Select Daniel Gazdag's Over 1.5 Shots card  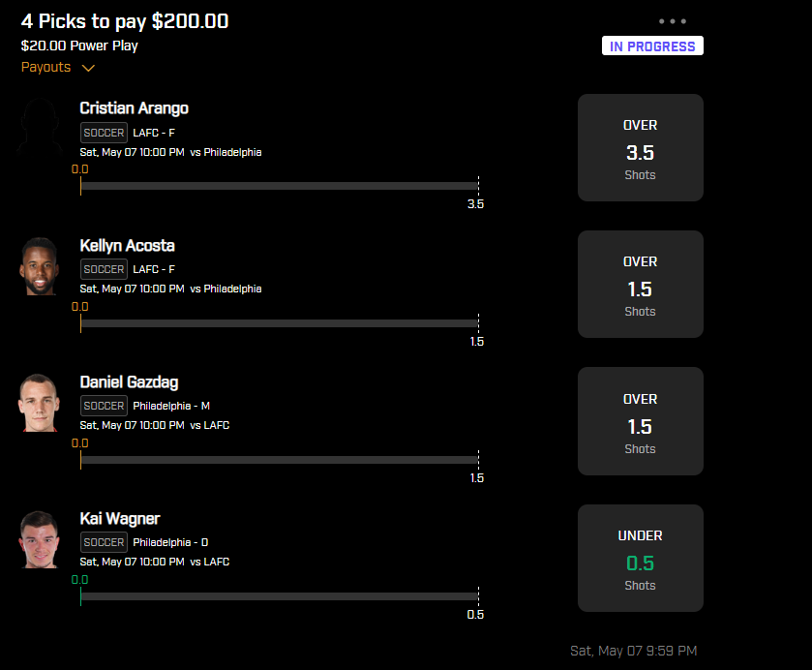[x=641, y=421]
